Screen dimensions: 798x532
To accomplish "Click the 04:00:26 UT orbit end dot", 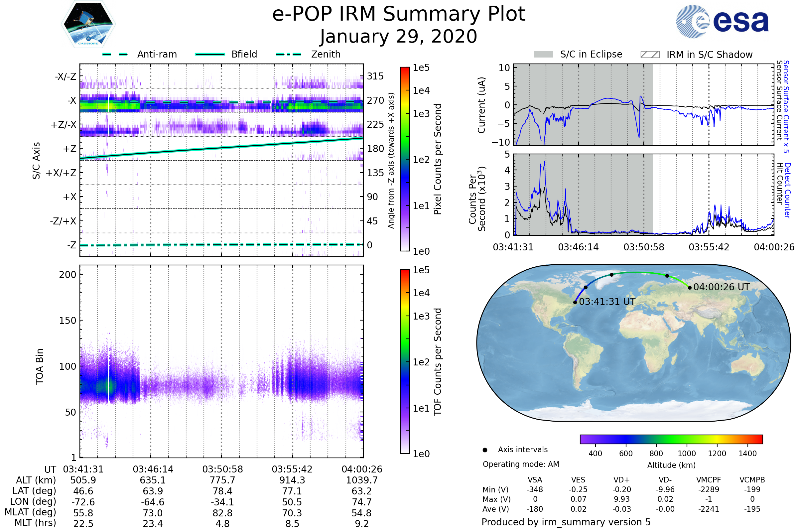I will point(689,288).
